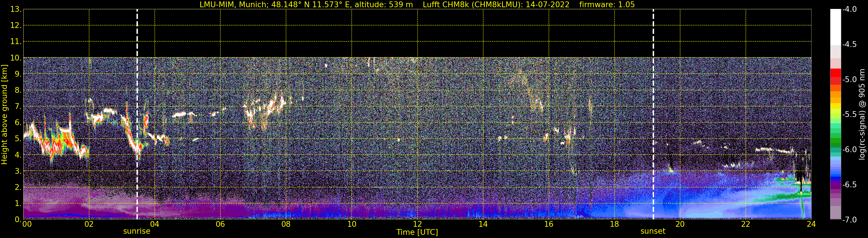This screenshot has height=238, width=868.
Task: Click the height axis tick 3
Action: pyautogui.click(x=18, y=171)
